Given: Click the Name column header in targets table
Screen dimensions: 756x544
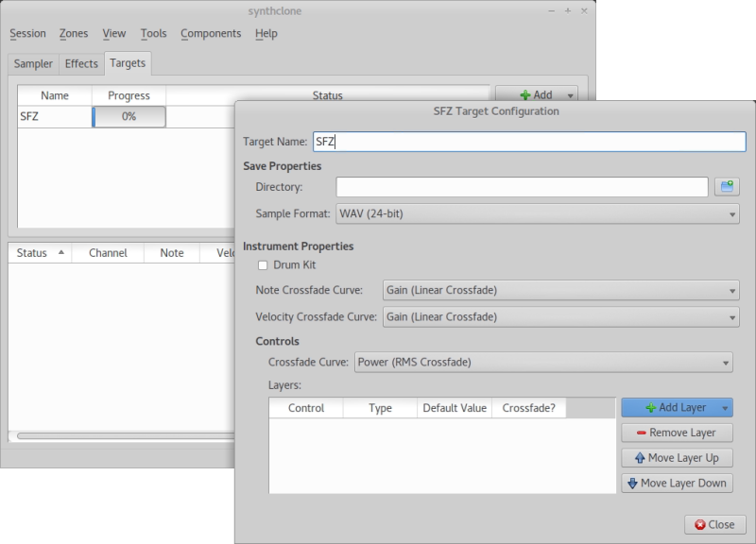Looking at the screenshot, I should click(55, 95).
